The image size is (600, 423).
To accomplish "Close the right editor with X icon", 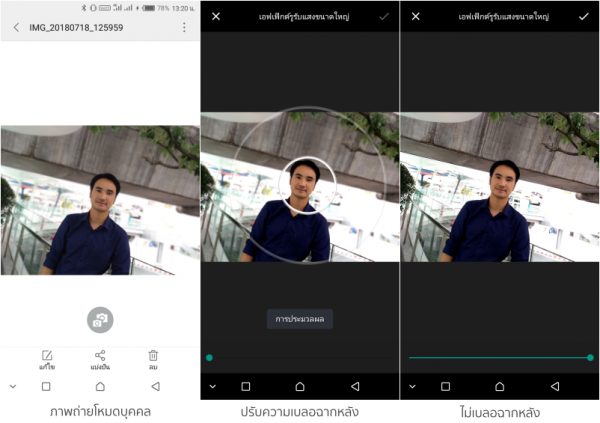I will pyautogui.click(x=416, y=17).
